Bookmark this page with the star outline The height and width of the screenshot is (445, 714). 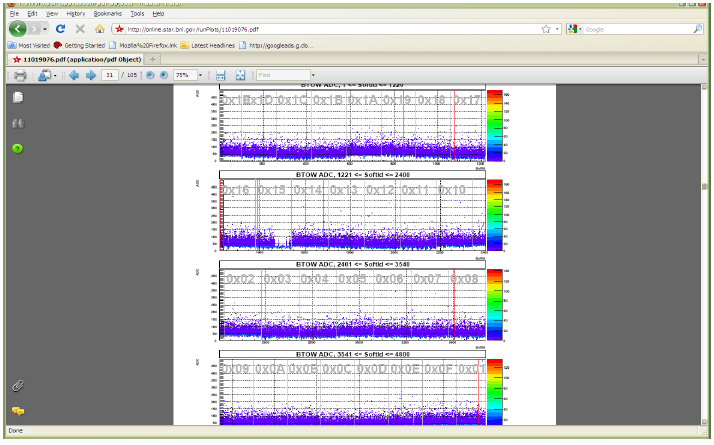546,29
